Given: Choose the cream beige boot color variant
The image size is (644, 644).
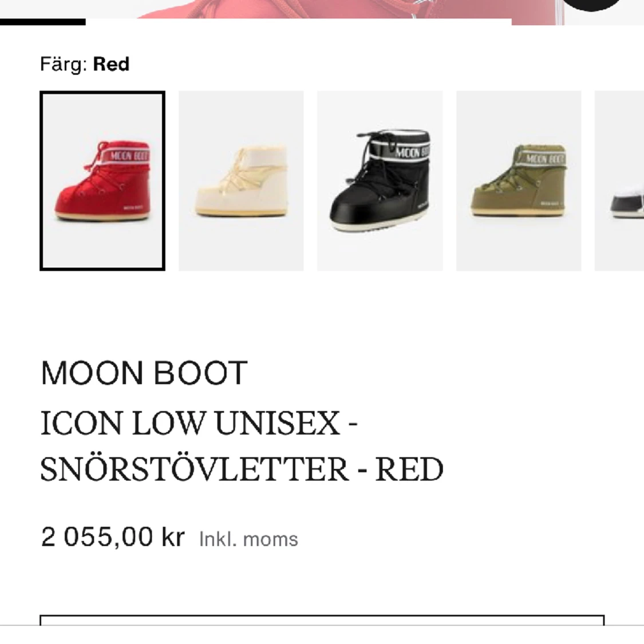Looking at the screenshot, I should 241,180.
